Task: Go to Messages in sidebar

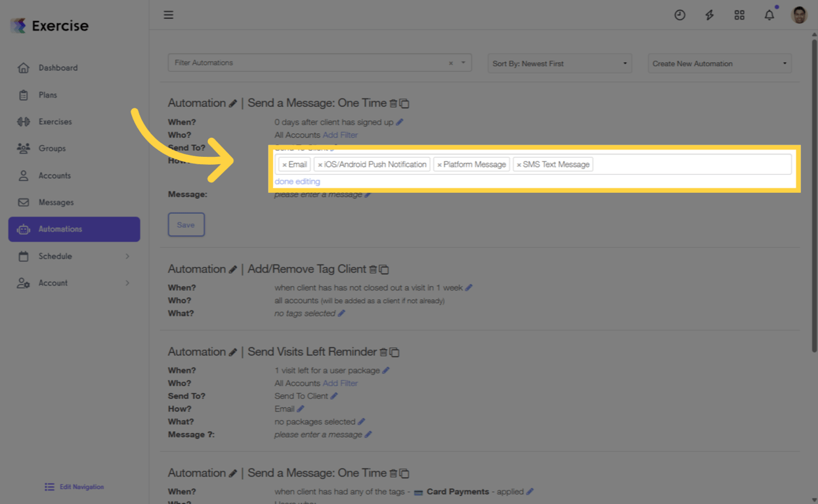Action: tap(74, 202)
